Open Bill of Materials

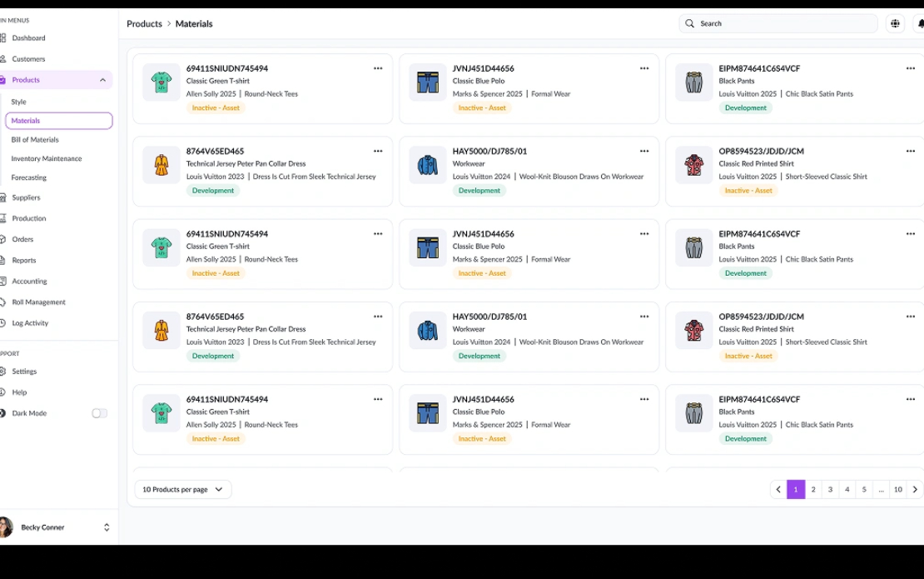coord(35,140)
